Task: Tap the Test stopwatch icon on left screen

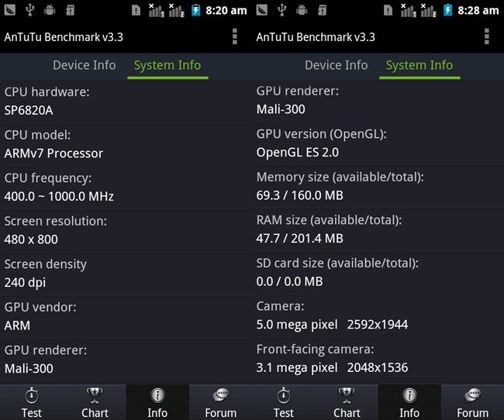Action: [32, 397]
